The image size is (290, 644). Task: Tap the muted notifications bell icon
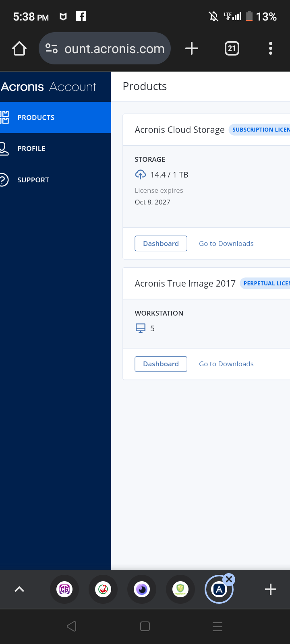point(213,16)
